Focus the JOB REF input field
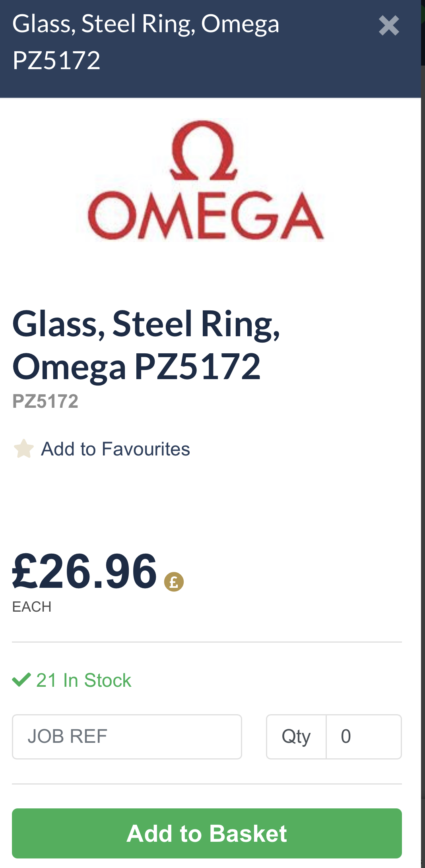This screenshot has width=425, height=868. [x=127, y=736]
